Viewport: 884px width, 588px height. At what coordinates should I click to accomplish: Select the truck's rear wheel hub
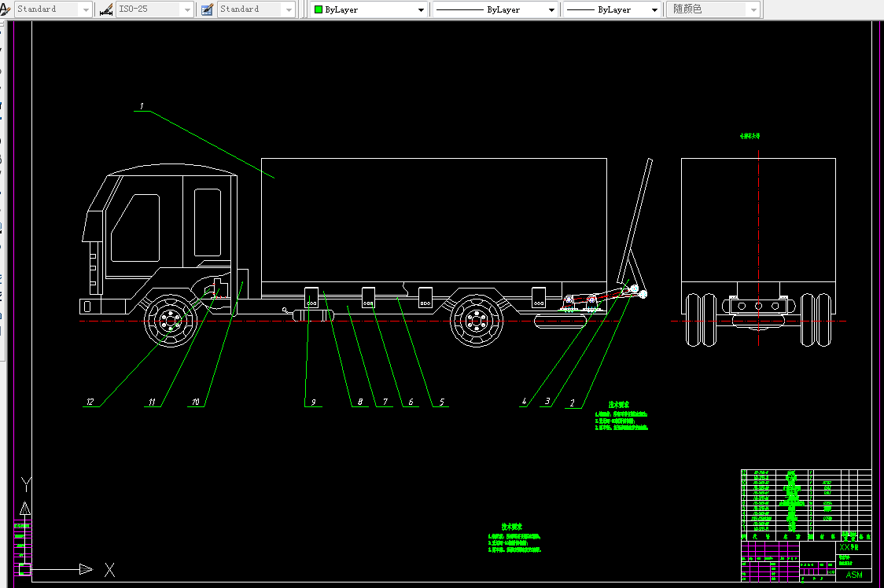click(476, 321)
